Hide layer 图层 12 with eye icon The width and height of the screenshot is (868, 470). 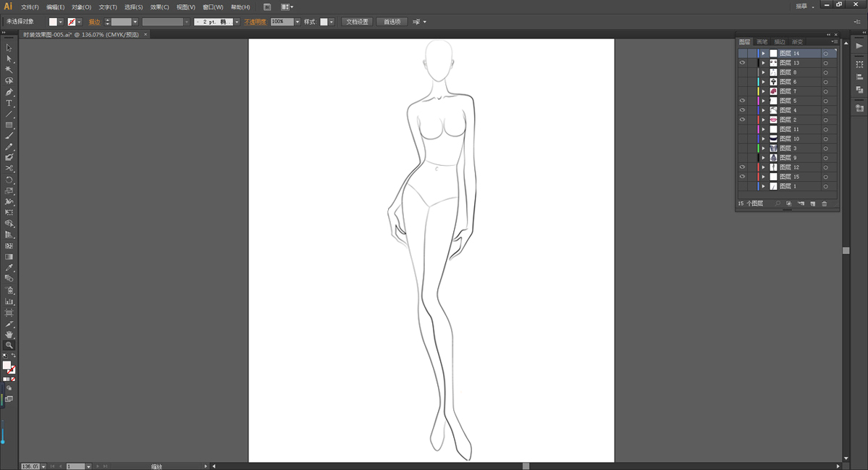coord(742,167)
